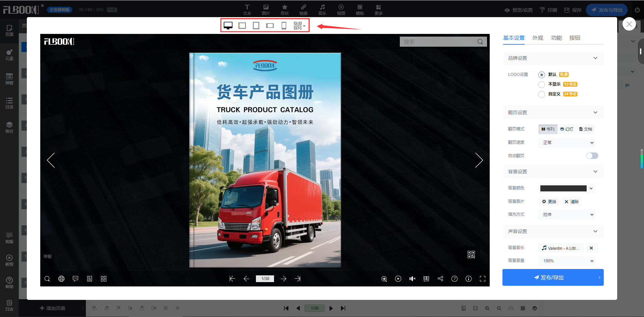Open the 背景颜色 color swatch
Screen dimensions: 644x317
tap(563, 188)
